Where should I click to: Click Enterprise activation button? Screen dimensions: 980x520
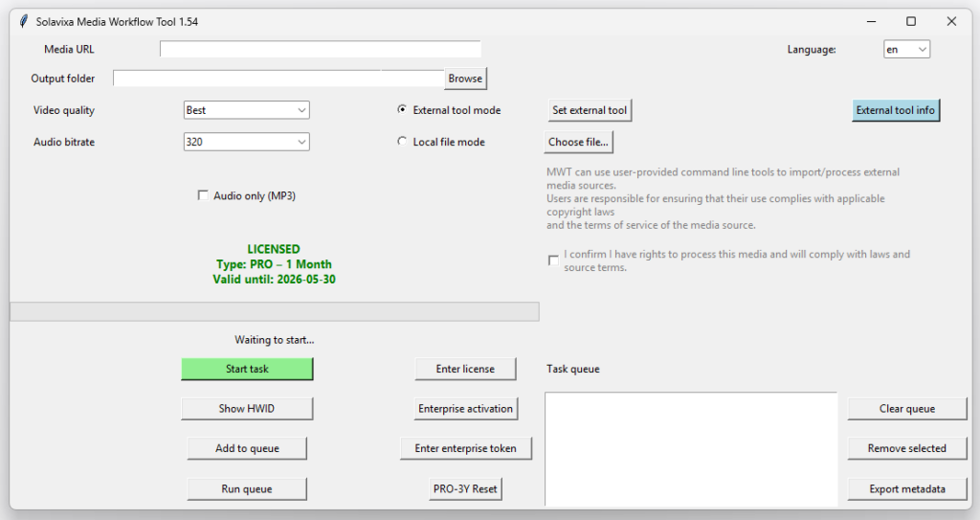[x=466, y=409]
